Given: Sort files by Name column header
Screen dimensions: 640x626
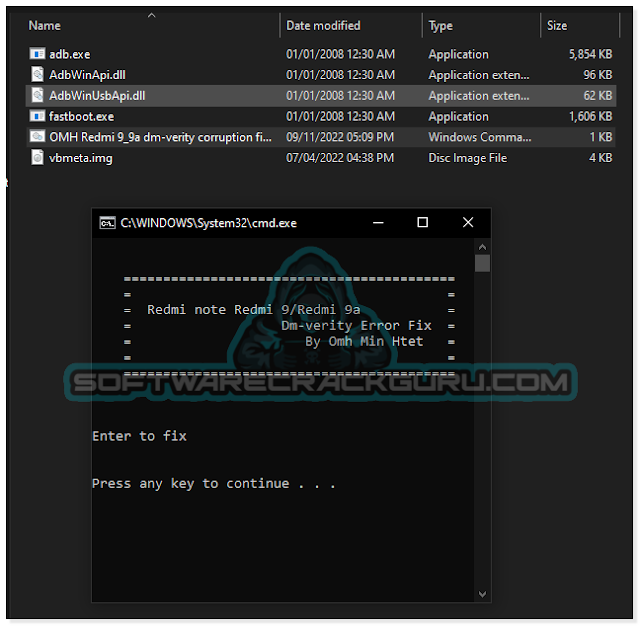Looking at the screenshot, I should pos(44,25).
